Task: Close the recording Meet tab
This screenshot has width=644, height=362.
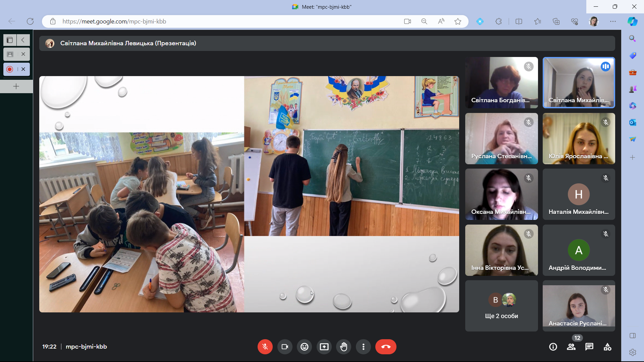Action: [23, 69]
